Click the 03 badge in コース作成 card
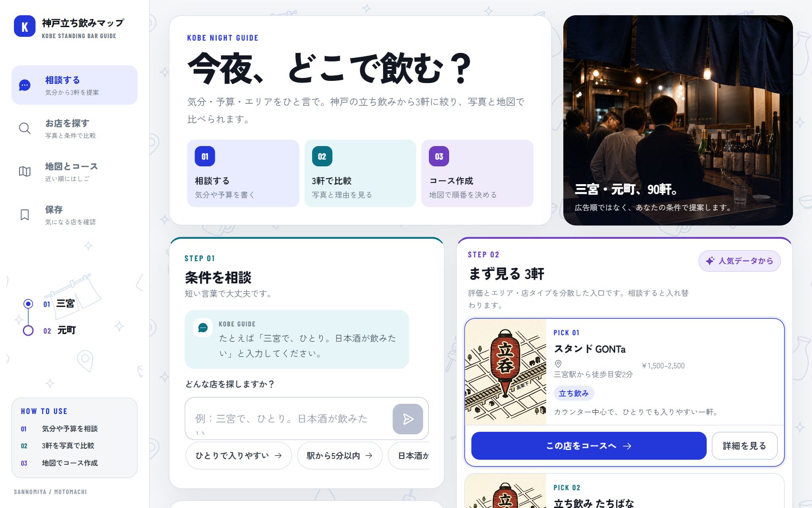Viewport: 812px width, 508px height. (439, 156)
